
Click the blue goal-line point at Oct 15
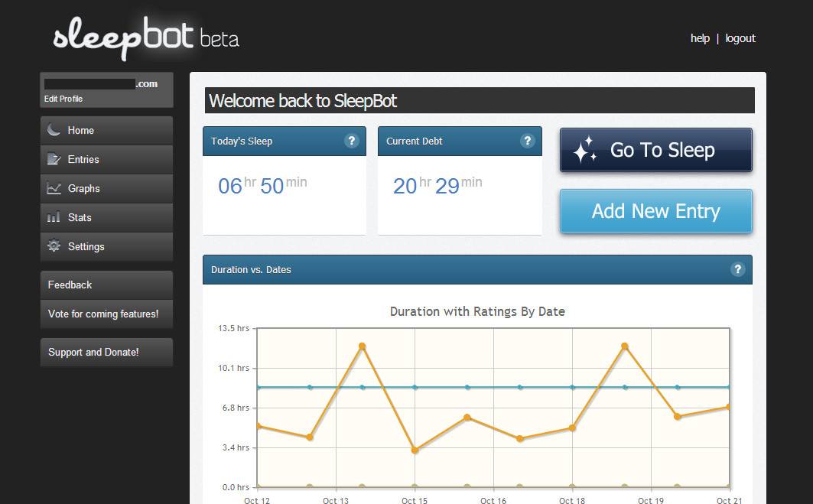415,387
